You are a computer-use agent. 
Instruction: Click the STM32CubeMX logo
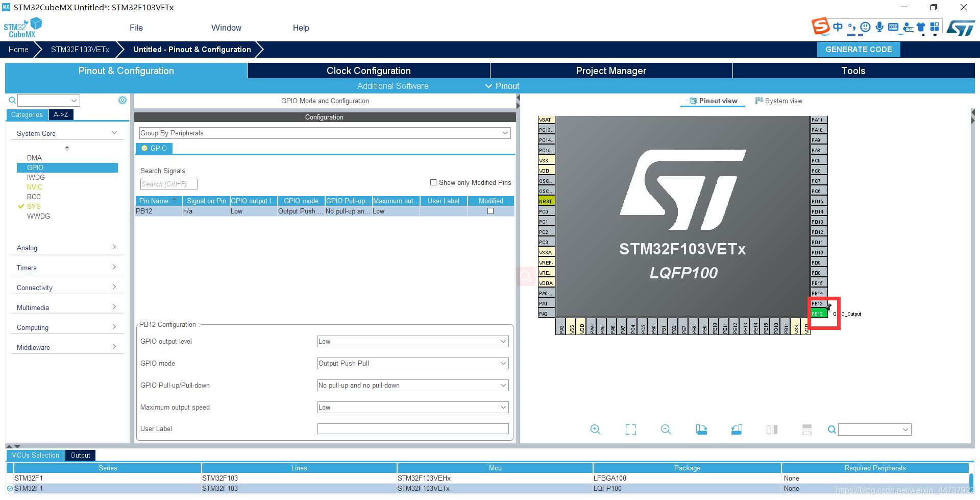(22, 28)
